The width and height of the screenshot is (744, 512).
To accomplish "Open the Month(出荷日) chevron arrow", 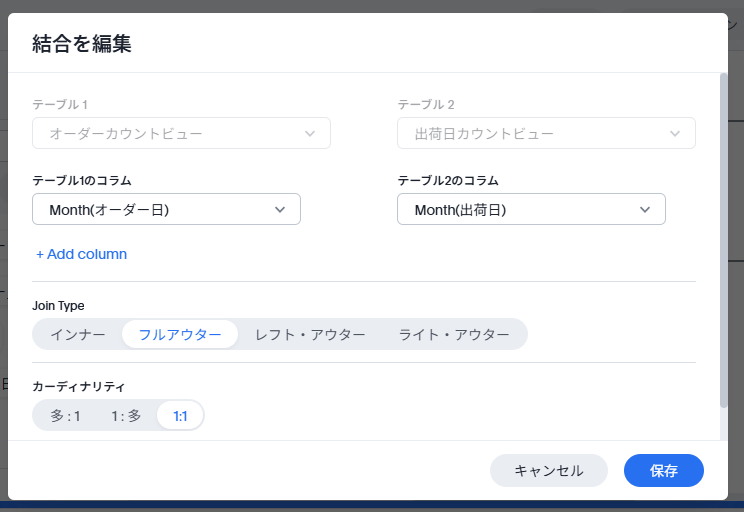I will 645,210.
